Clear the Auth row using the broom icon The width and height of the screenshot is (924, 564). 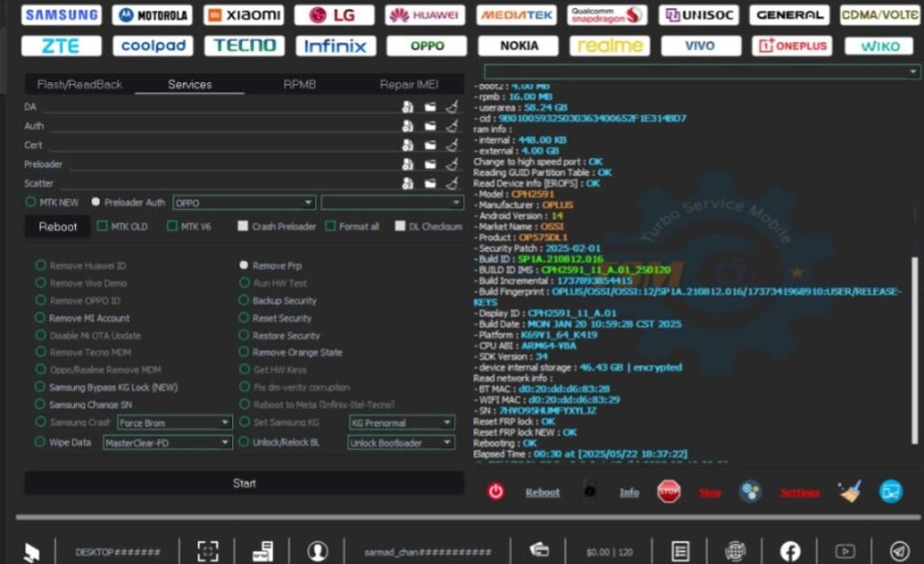click(452, 126)
